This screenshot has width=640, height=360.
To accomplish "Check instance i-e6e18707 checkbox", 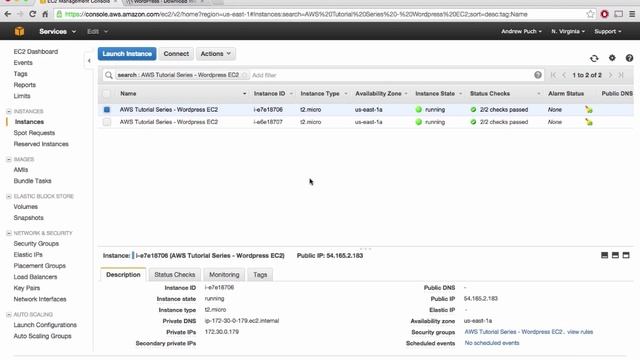I will 107,122.
